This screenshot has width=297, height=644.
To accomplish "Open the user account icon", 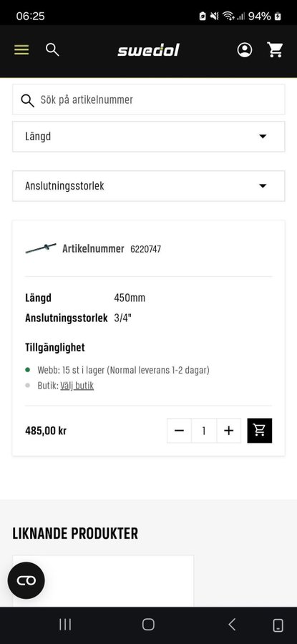I will 245,49.
